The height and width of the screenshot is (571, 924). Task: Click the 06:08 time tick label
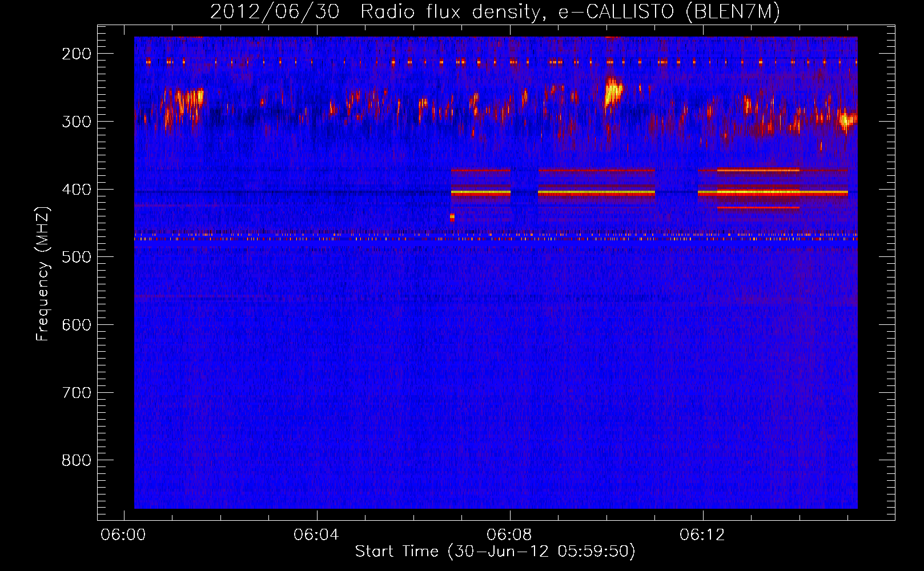coord(509,535)
